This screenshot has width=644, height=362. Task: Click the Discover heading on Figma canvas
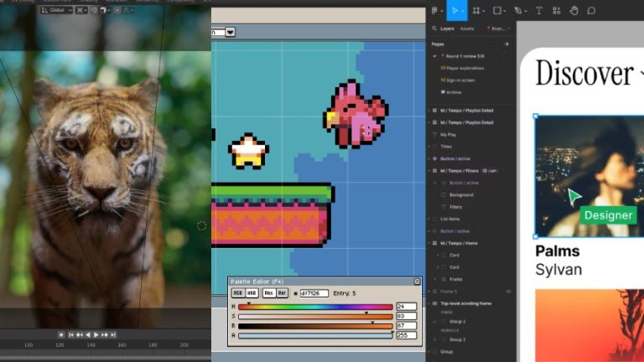[584, 73]
